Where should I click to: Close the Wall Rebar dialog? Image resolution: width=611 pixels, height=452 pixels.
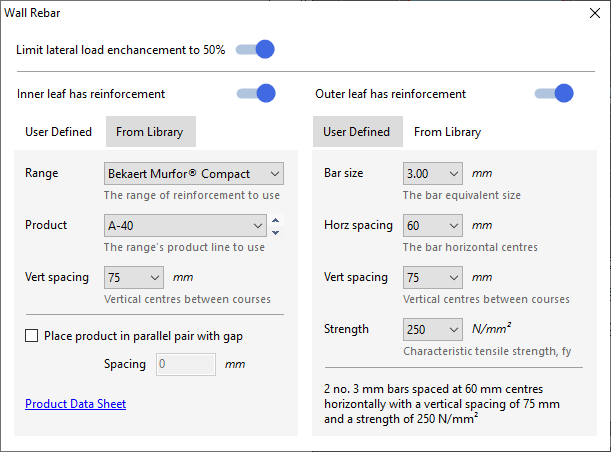click(595, 13)
